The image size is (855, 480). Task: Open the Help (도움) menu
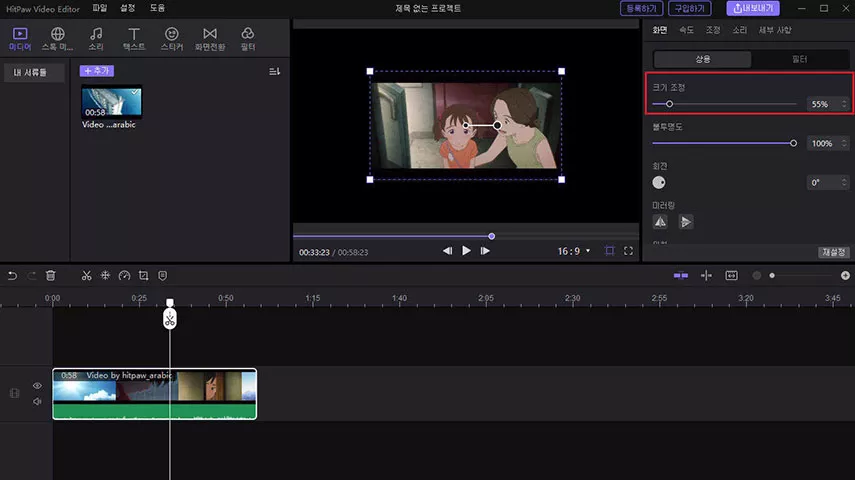(157, 8)
